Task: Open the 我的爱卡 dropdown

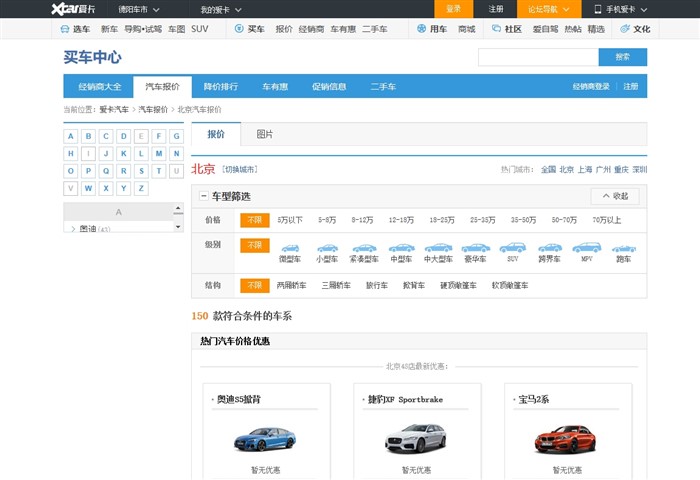Action: pyautogui.click(x=221, y=9)
